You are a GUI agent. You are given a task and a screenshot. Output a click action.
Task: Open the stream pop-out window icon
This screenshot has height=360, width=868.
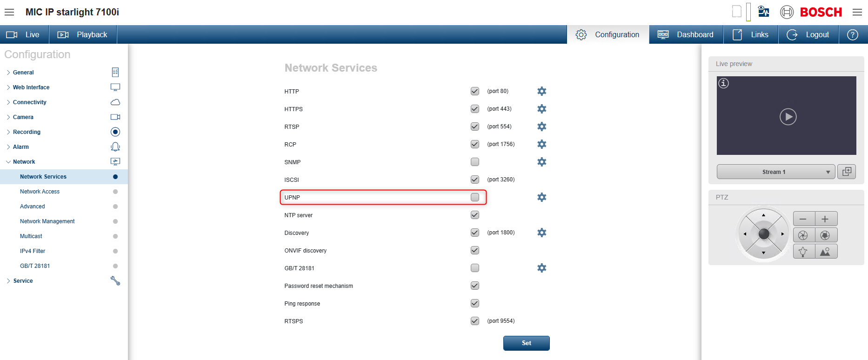[x=847, y=172]
